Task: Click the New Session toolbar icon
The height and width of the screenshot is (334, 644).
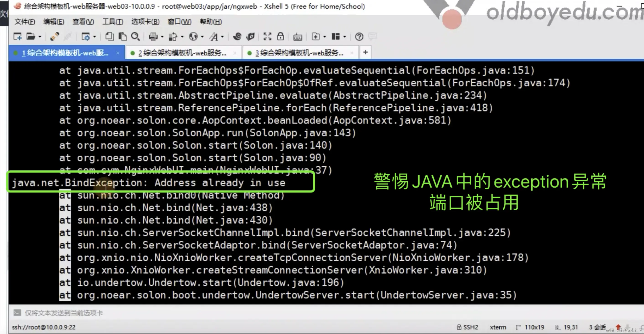Action: point(18,37)
